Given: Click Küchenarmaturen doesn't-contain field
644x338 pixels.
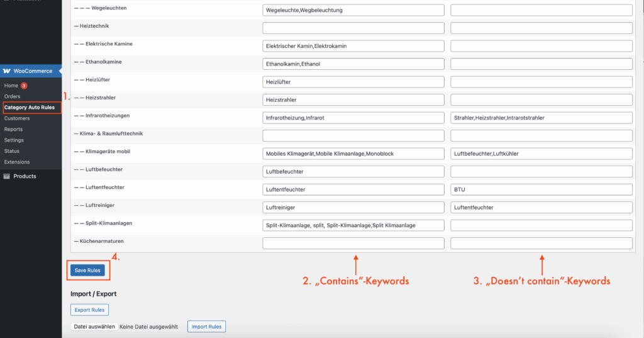Looking at the screenshot, I should point(541,244).
